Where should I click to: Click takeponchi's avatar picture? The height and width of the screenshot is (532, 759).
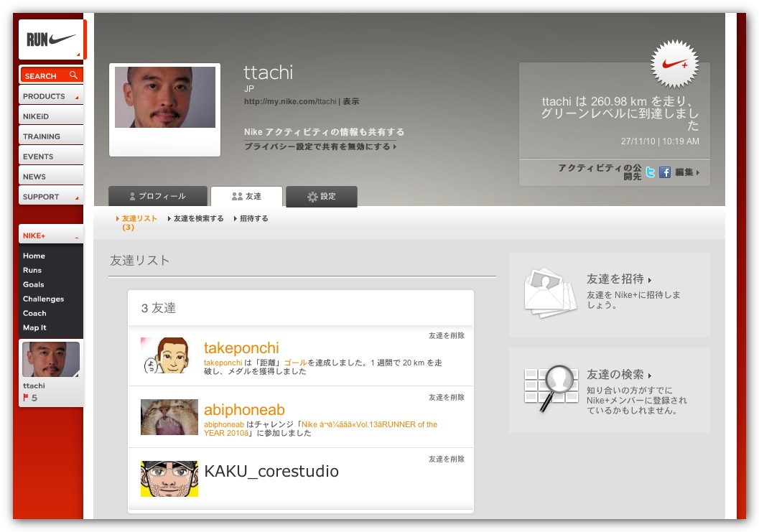tap(168, 355)
